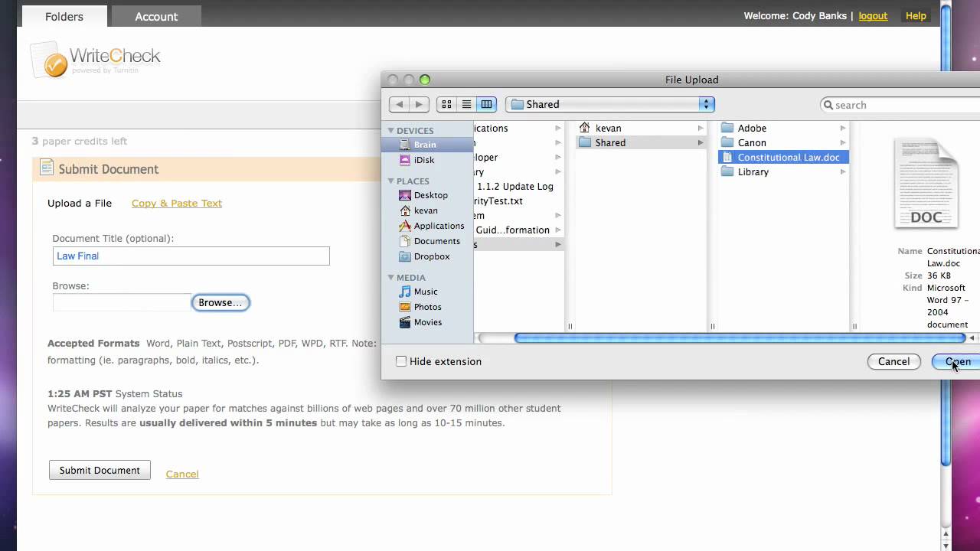
Task: Click the DOC file preview thumbnail
Action: click(x=926, y=184)
